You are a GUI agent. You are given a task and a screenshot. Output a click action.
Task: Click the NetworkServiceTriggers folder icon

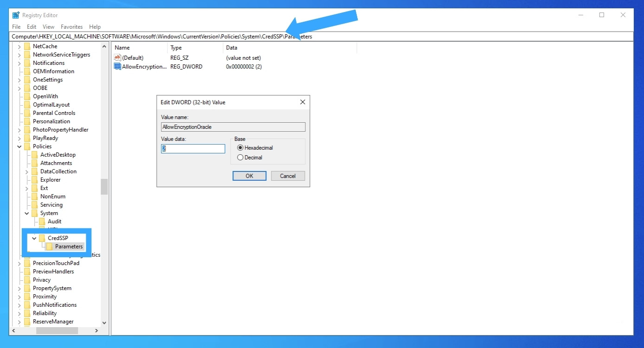click(27, 55)
